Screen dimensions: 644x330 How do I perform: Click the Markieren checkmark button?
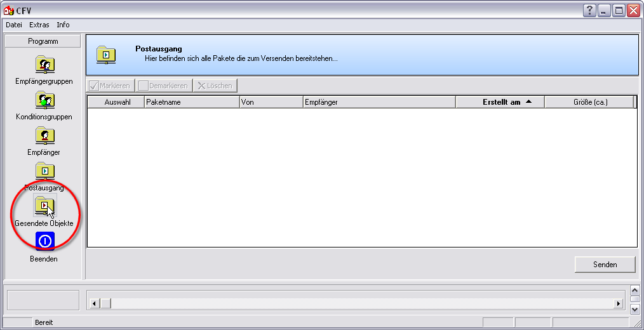[x=111, y=86]
